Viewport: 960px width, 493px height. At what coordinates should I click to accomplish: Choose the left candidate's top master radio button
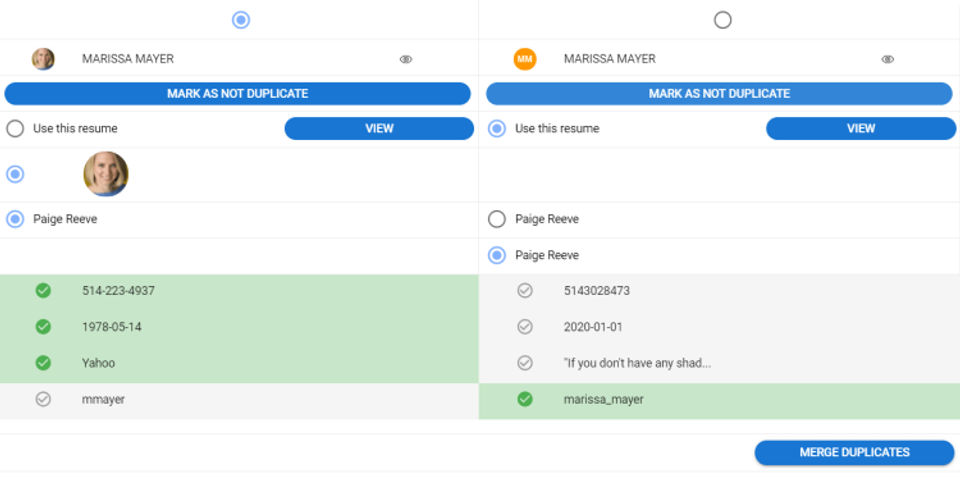coord(241,20)
